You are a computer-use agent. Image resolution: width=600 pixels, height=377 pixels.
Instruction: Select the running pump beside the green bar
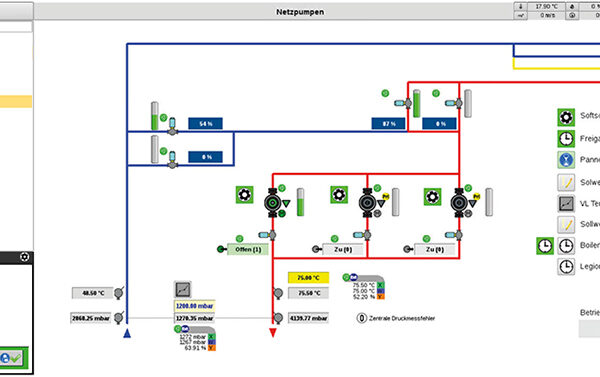pyautogui.click(x=272, y=203)
